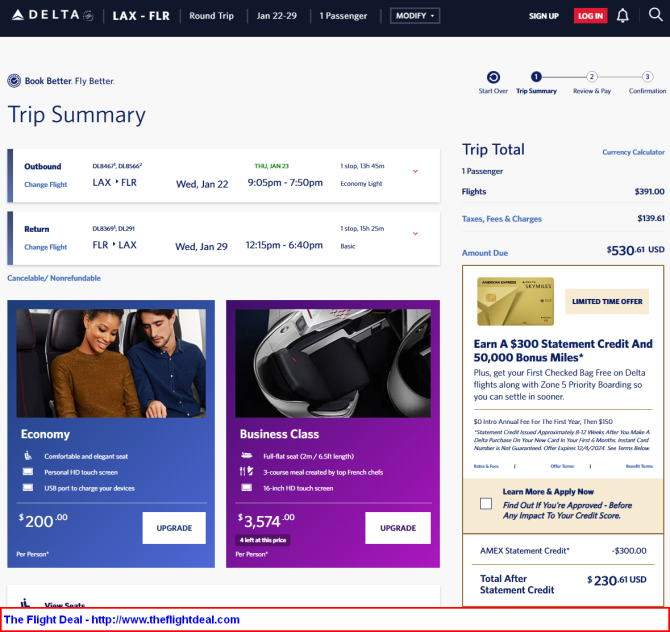
Task: Click the red LOG IN button
Action: 591,16
